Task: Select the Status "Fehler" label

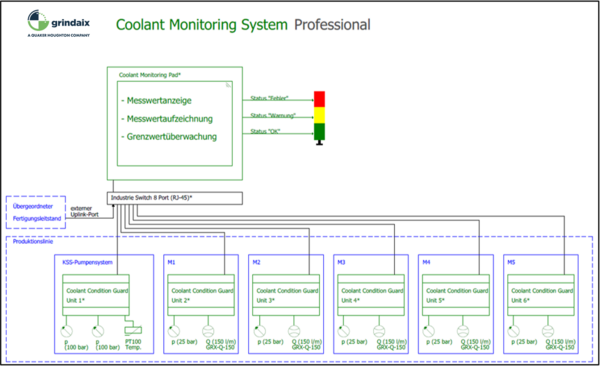Action: tap(269, 98)
